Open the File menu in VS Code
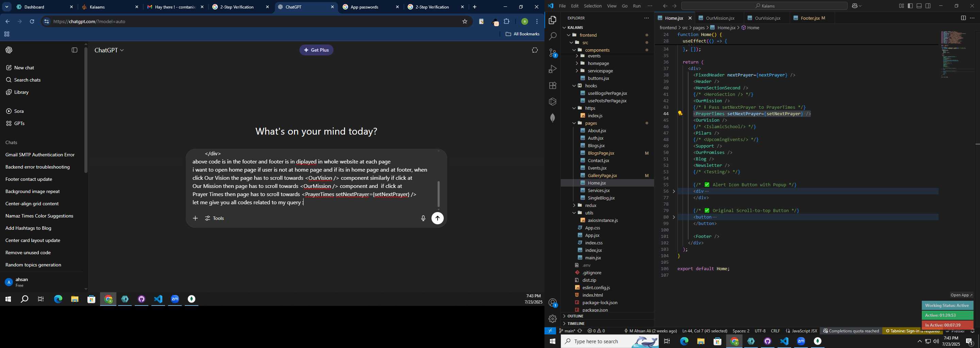Image resolution: width=980 pixels, height=348 pixels. coord(562,6)
